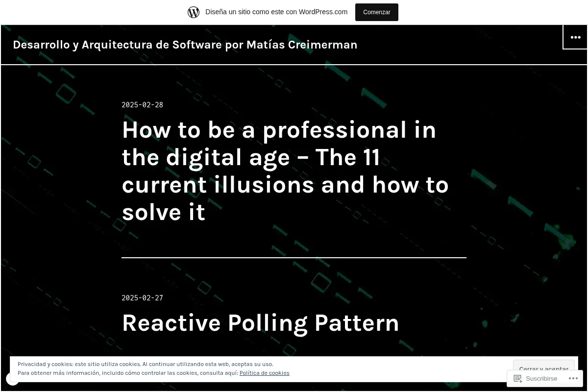The image size is (588, 392).
Task: Click 'Diseña un sitio como este con WordPress.com' text
Action: click(x=276, y=12)
